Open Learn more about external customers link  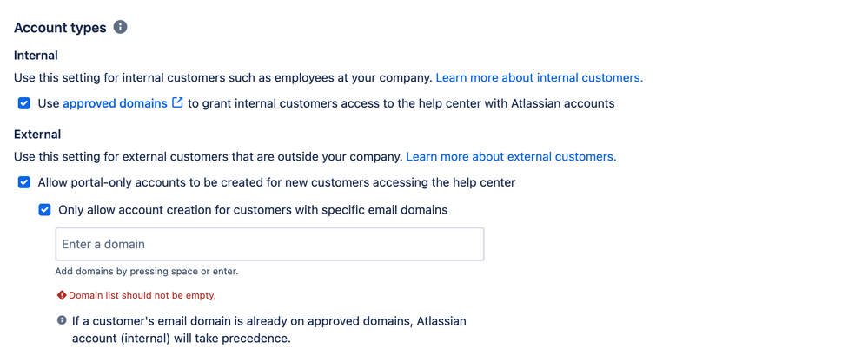click(x=511, y=157)
